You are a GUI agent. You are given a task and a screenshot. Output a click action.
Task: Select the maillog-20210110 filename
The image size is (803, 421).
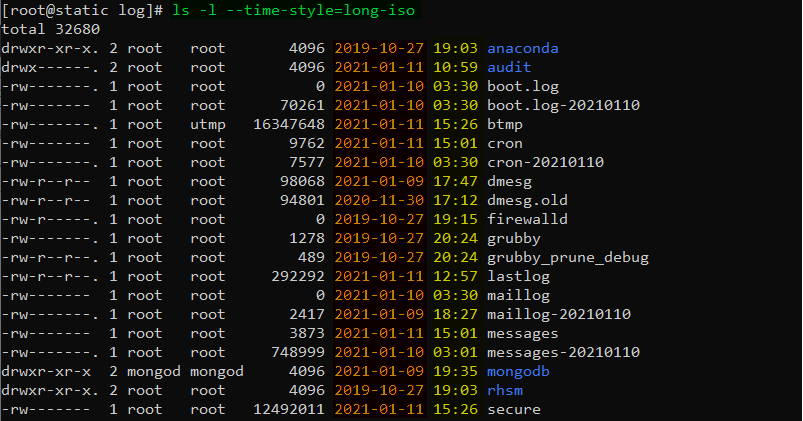click(x=559, y=314)
